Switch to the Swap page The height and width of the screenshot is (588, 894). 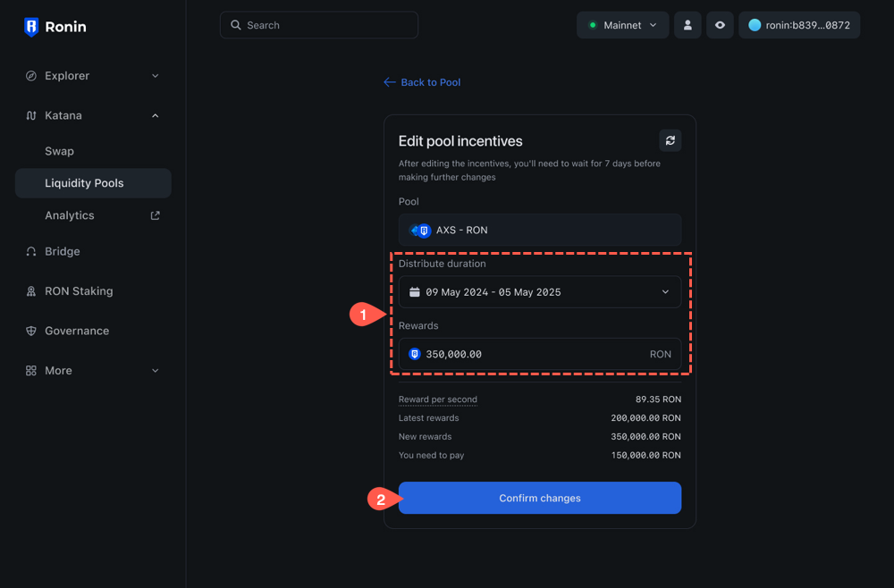point(60,150)
